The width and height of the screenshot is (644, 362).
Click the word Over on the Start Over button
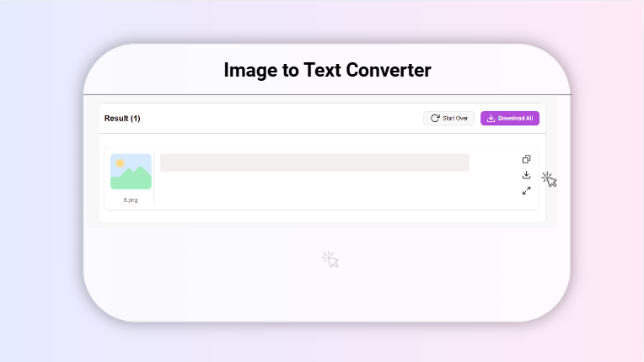pyautogui.click(x=462, y=119)
